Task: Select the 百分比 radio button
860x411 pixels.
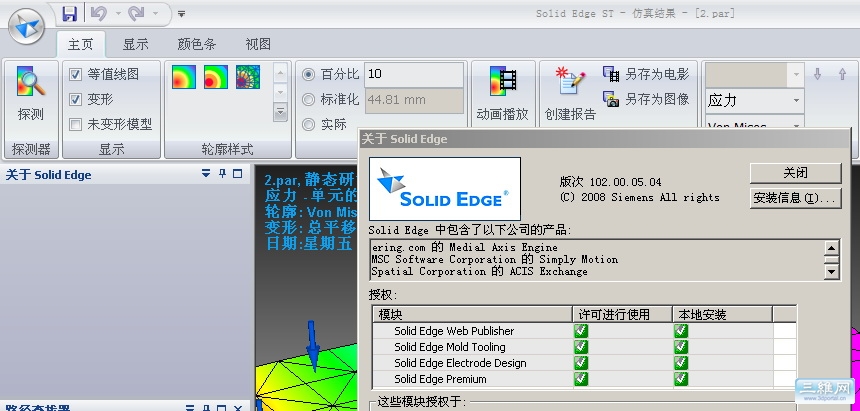Action: coord(309,74)
